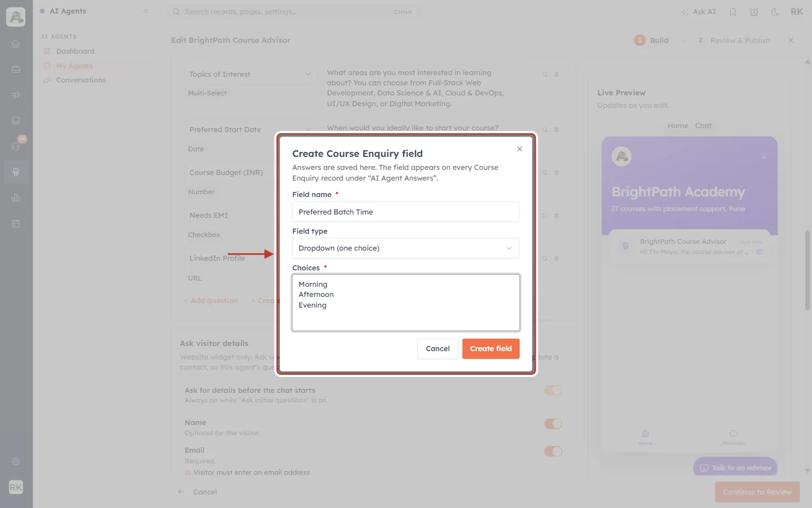The image size is (812, 508).
Task: Open the inbox tray icon in the rail
Action: coord(16,120)
